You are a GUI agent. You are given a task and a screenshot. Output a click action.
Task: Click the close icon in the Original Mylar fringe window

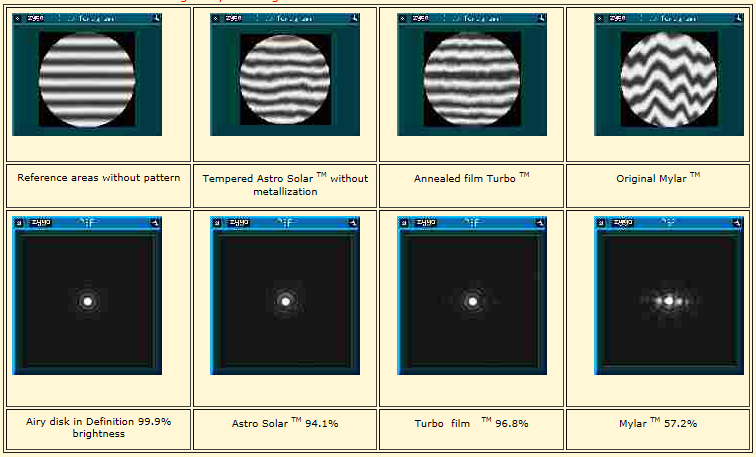(599, 18)
